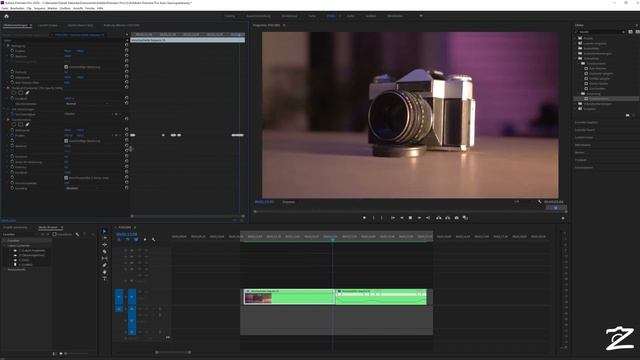Select pen mask tool under Deckkraft
This screenshot has height=360, width=640.
coord(27,93)
